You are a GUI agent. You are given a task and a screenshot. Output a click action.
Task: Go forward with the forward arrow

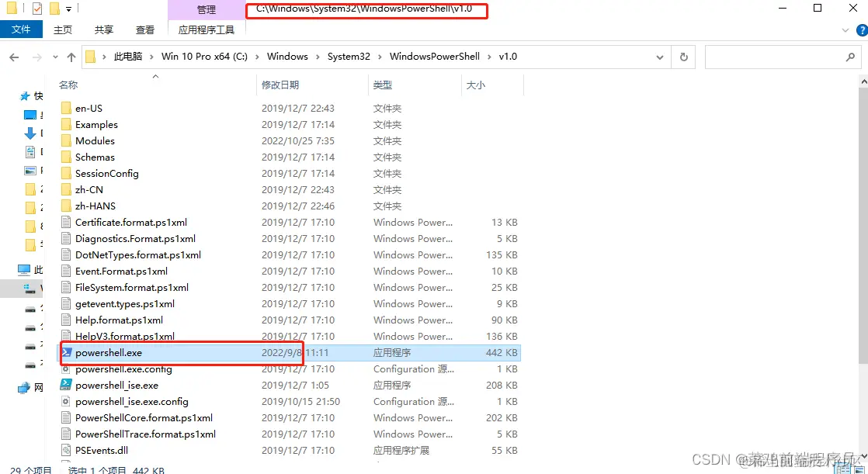tap(36, 57)
